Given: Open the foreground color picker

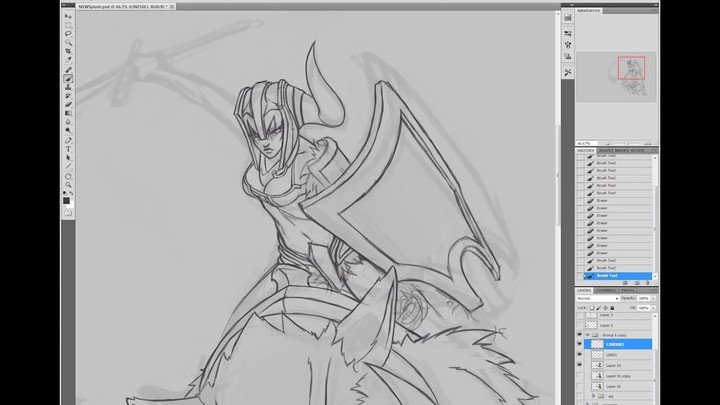Looking at the screenshot, I should [66, 201].
